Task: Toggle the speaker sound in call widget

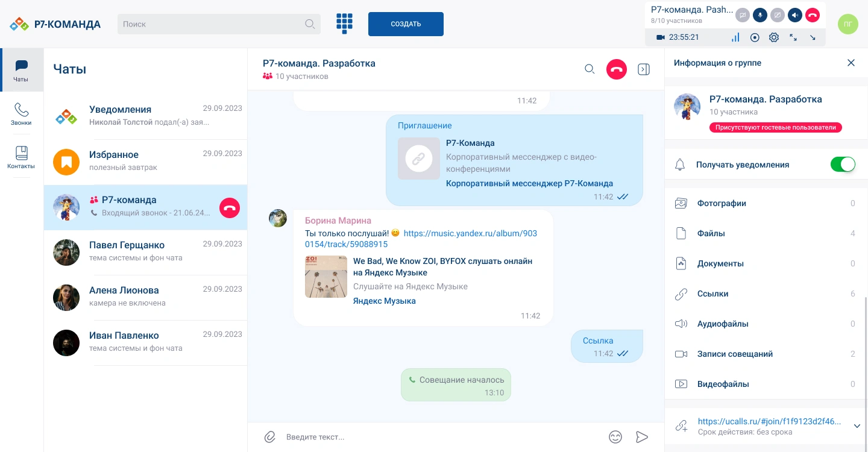Action: (x=796, y=16)
